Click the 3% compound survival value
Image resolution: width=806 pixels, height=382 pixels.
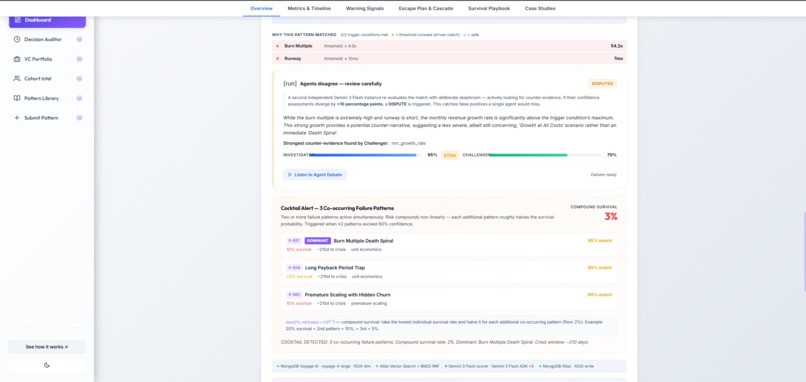pyautogui.click(x=611, y=217)
